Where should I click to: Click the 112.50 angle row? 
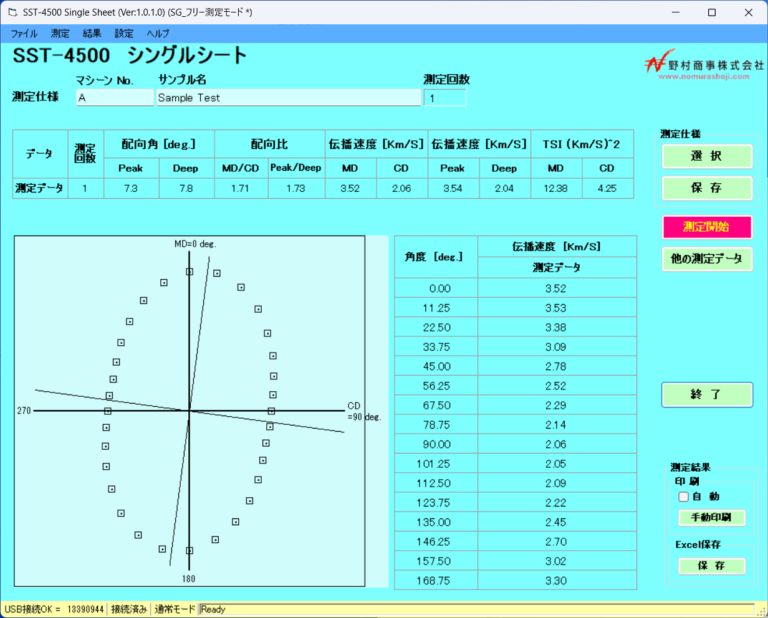pyautogui.click(x=515, y=483)
